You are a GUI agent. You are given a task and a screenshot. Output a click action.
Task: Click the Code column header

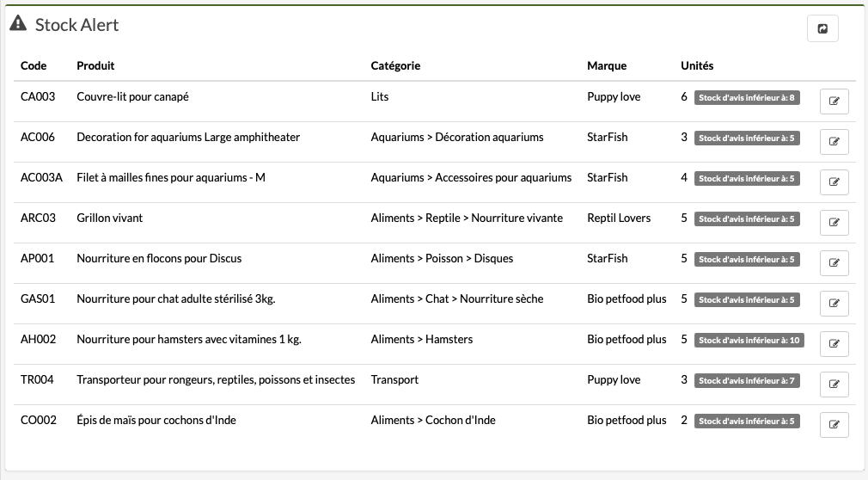tap(34, 65)
